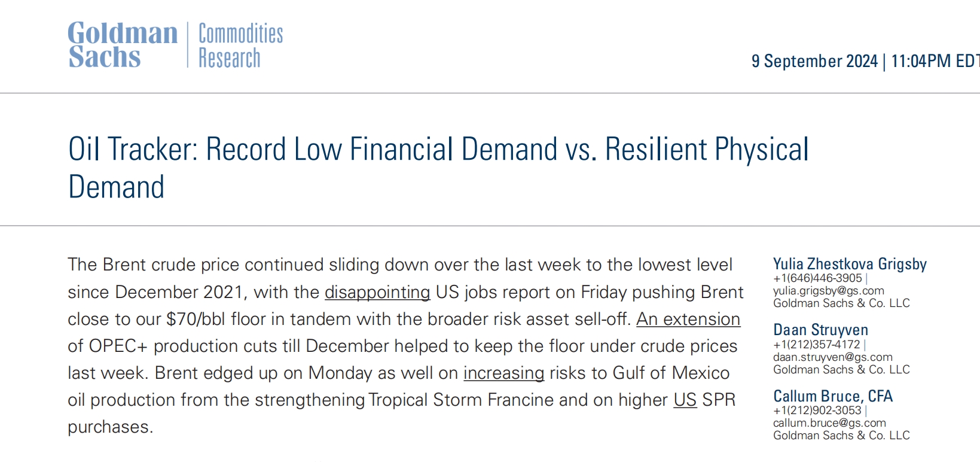Select author name Daan Struyven
The width and height of the screenshot is (980, 462).
coord(820,330)
